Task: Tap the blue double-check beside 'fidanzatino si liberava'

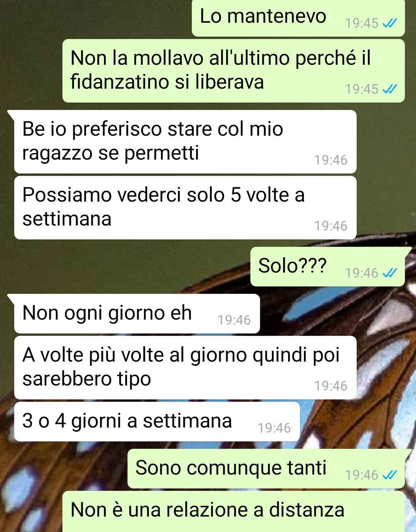Action: point(389,89)
